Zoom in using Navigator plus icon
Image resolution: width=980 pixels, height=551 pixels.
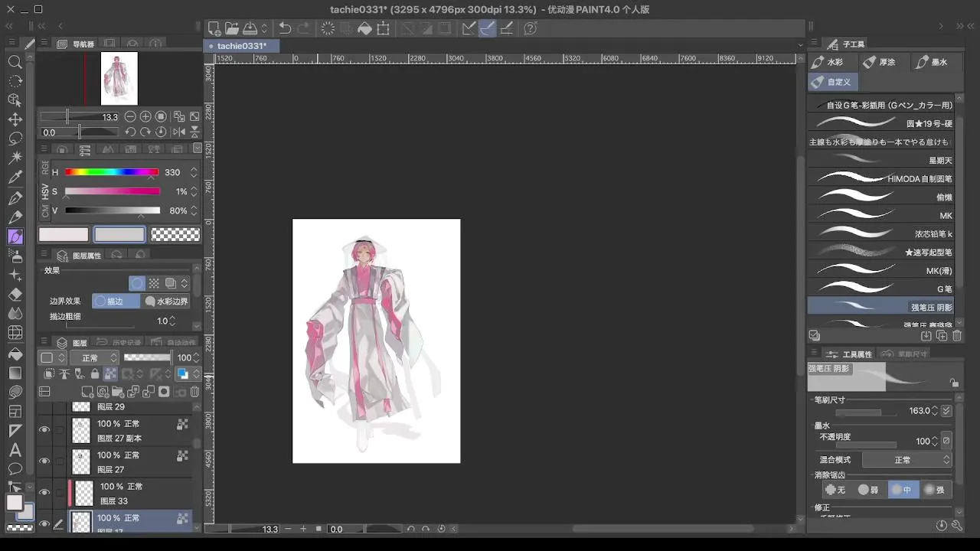(145, 117)
